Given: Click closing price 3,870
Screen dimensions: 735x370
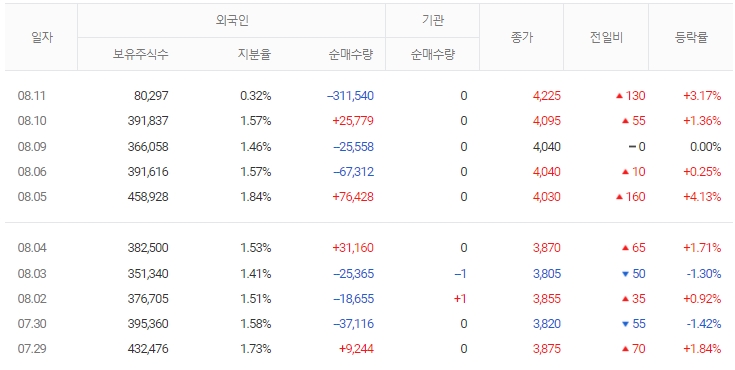Looking at the screenshot, I should point(547,248).
